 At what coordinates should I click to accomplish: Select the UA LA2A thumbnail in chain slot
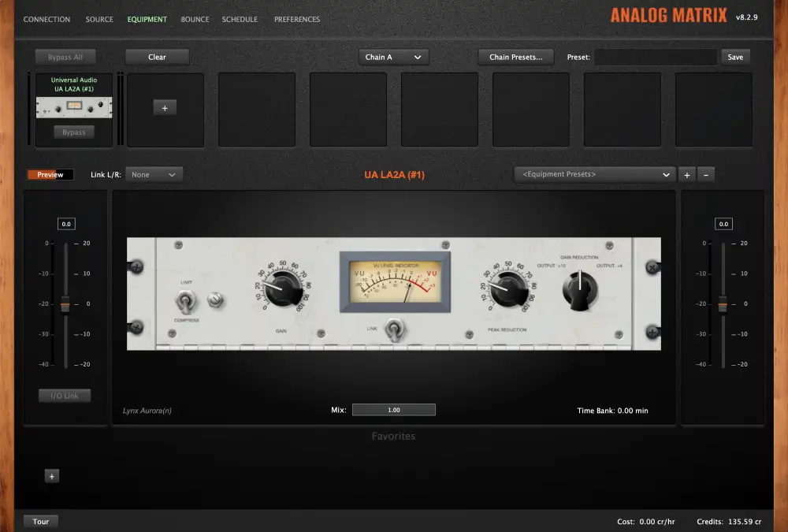coord(74,107)
